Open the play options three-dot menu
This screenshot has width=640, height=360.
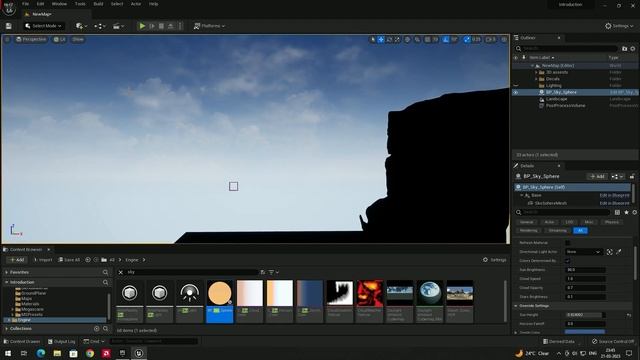[180, 26]
